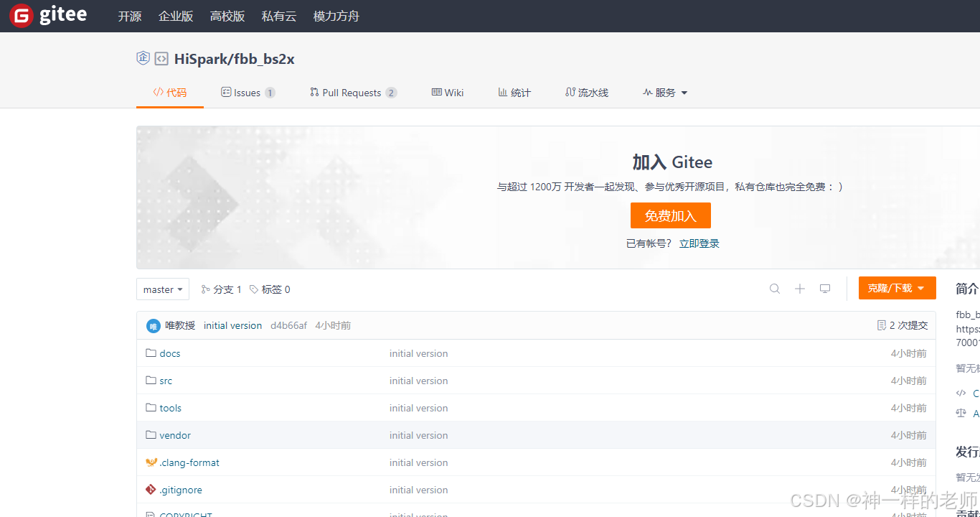Click initial version message in vendor row
Viewport: 980px width, 517px height.
point(419,435)
